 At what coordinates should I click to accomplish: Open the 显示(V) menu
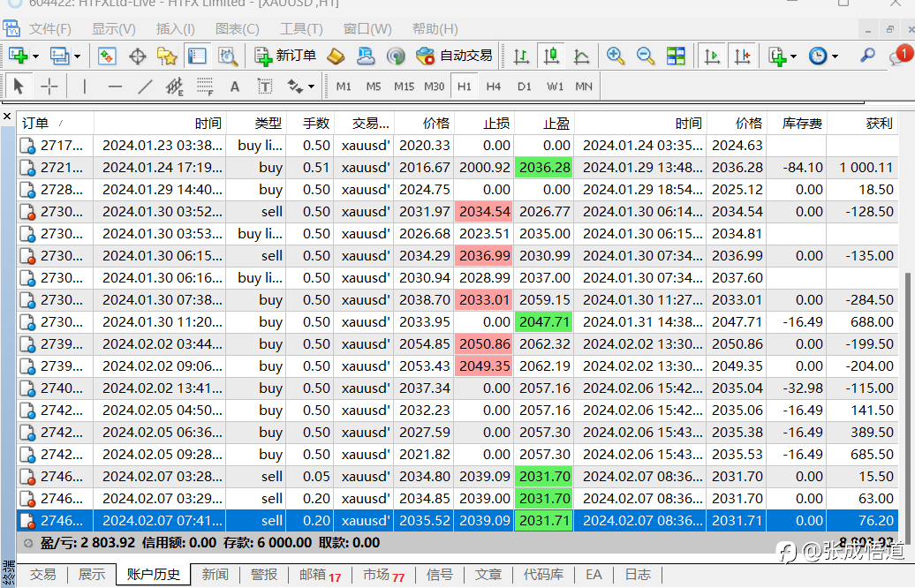click(x=114, y=28)
